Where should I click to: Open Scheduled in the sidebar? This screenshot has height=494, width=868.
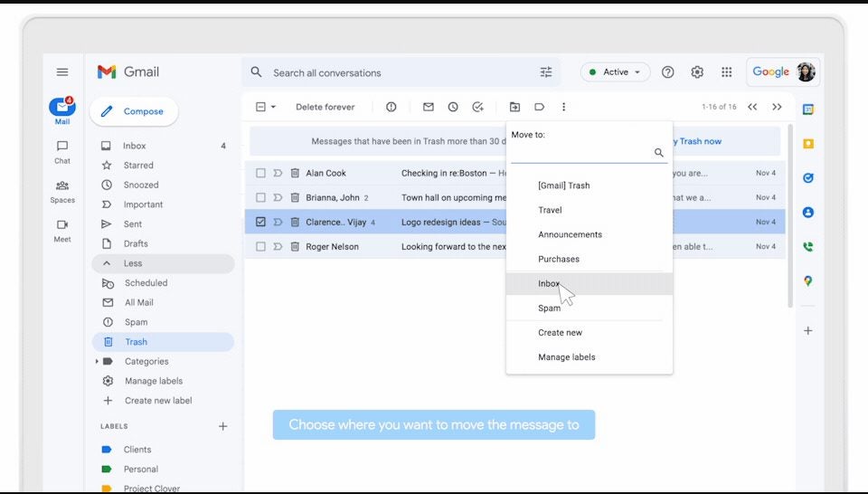(x=164, y=283)
